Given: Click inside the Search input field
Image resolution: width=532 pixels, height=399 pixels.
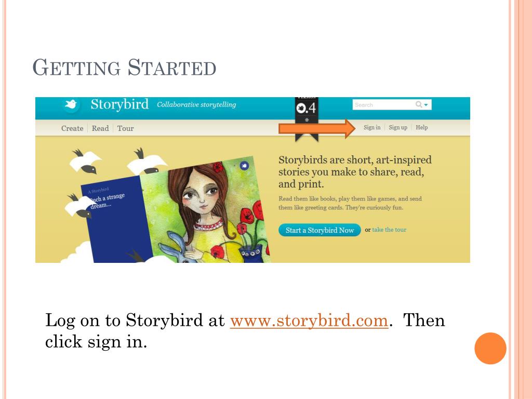Looking at the screenshot, I should (383, 105).
